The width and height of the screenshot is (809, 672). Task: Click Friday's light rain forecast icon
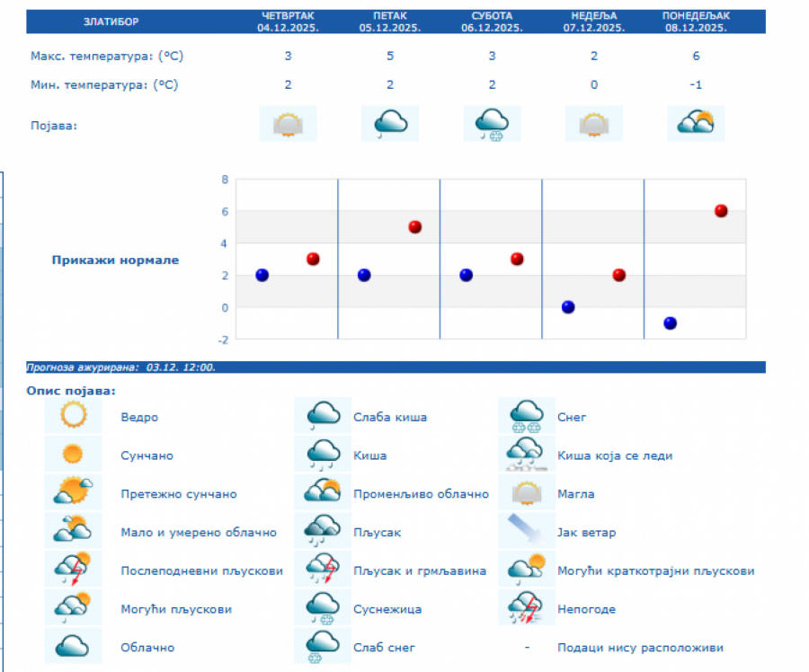tap(390, 124)
